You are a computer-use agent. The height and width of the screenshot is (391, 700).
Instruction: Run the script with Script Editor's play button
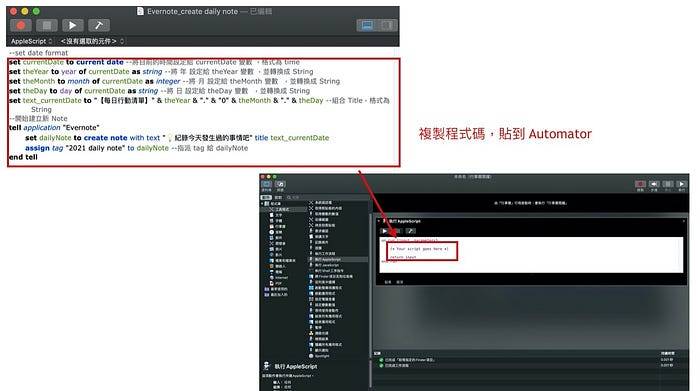pyautogui.click(x=72, y=25)
